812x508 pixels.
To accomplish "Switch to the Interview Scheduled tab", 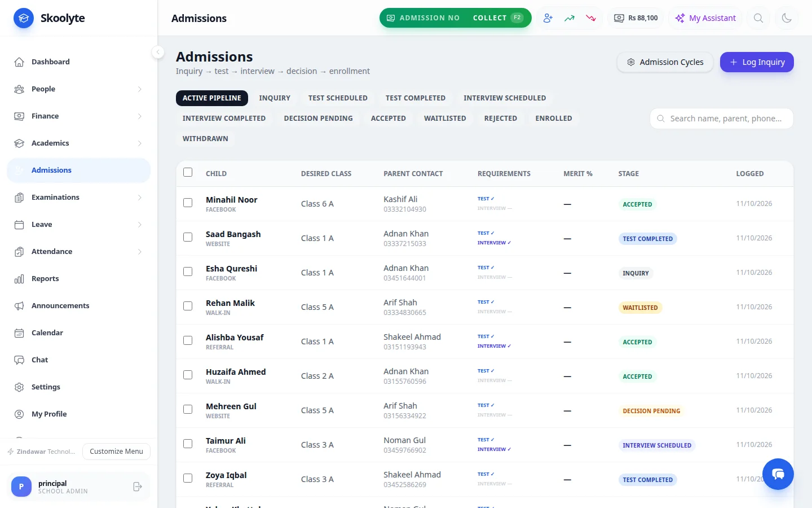I will 505,98.
